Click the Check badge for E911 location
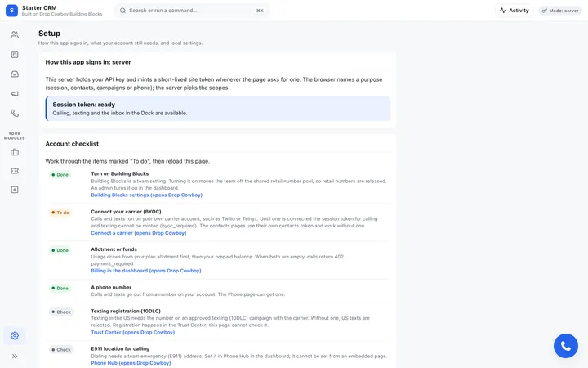The image size is (588, 368). [61, 350]
